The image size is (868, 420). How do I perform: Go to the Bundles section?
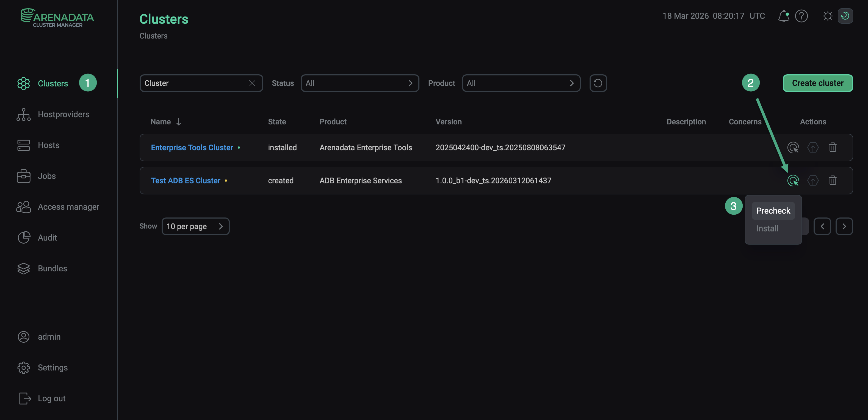[x=52, y=269]
